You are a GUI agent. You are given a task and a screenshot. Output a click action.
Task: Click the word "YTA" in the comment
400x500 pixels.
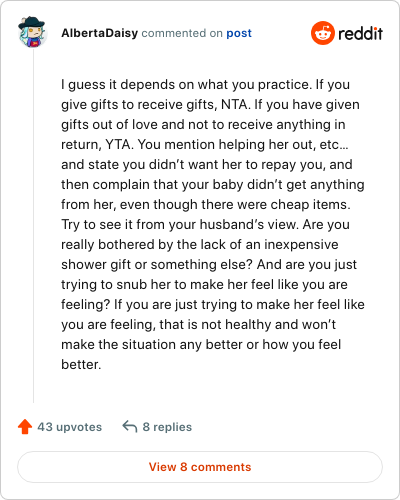click(x=119, y=145)
